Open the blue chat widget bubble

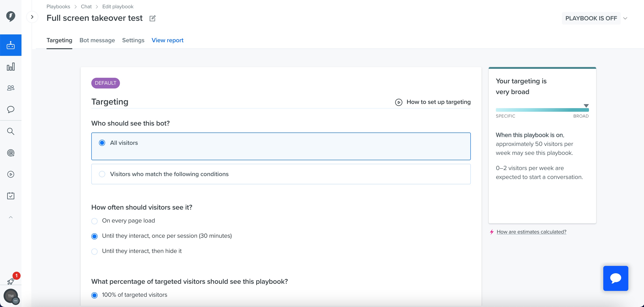click(x=616, y=278)
